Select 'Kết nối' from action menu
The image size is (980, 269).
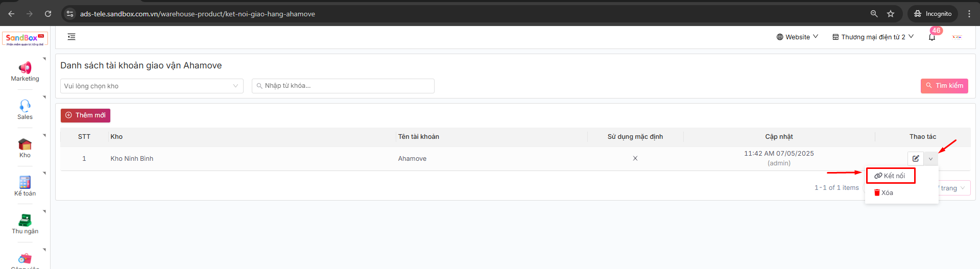890,176
